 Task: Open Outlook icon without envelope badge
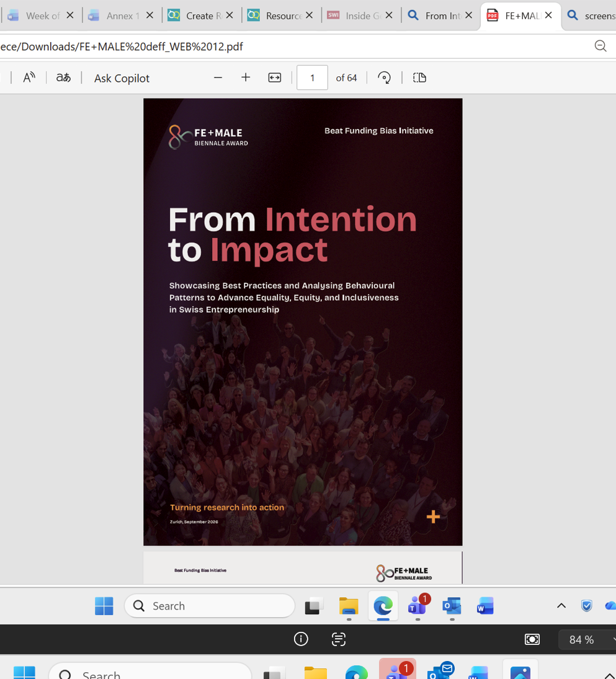click(452, 606)
